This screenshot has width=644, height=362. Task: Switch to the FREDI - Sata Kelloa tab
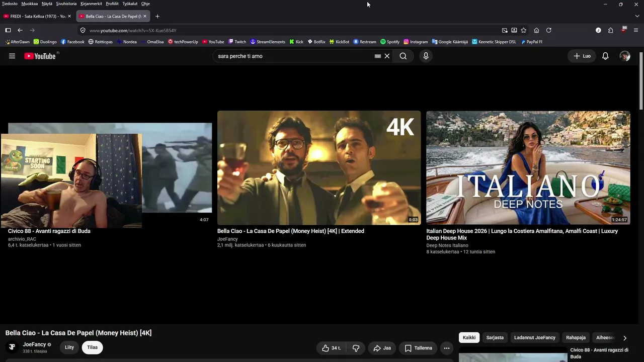pyautogui.click(x=38, y=16)
